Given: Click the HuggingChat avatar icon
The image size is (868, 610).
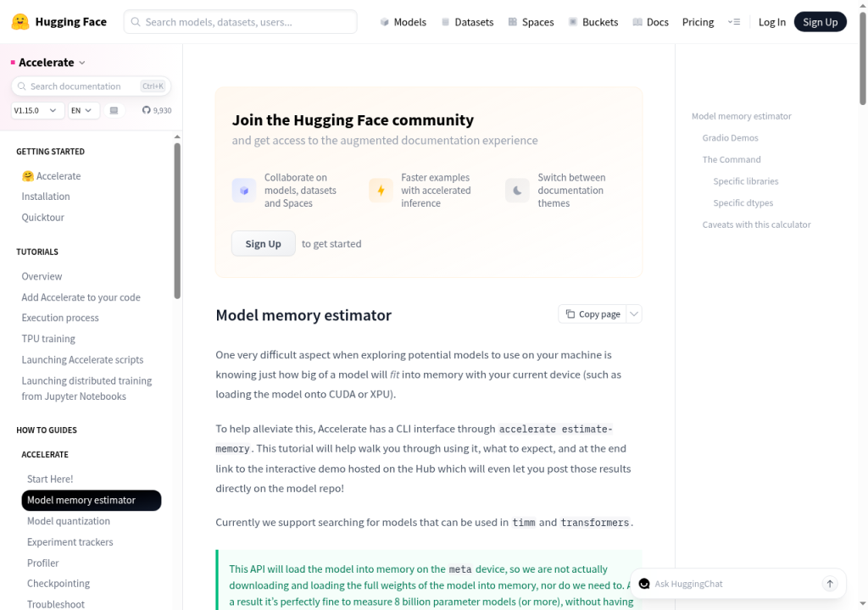Looking at the screenshot, I should point(644,584).
